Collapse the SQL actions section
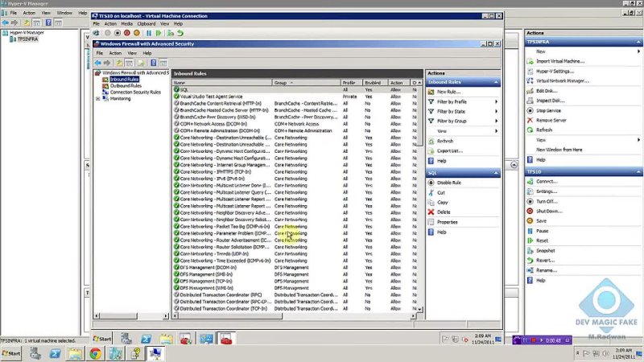This screenshot has width=644, height=362. coord(496,173)
